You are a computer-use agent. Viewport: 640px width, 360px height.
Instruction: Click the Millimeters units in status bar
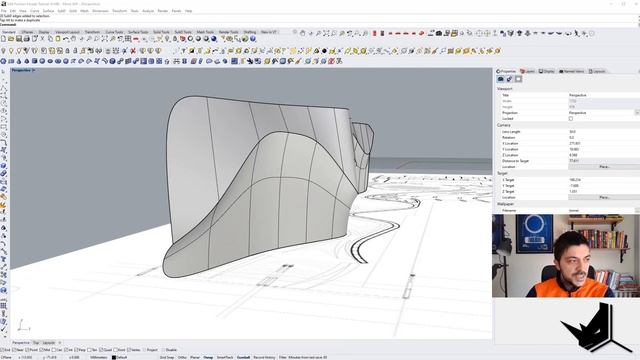[x=98, y=357]
